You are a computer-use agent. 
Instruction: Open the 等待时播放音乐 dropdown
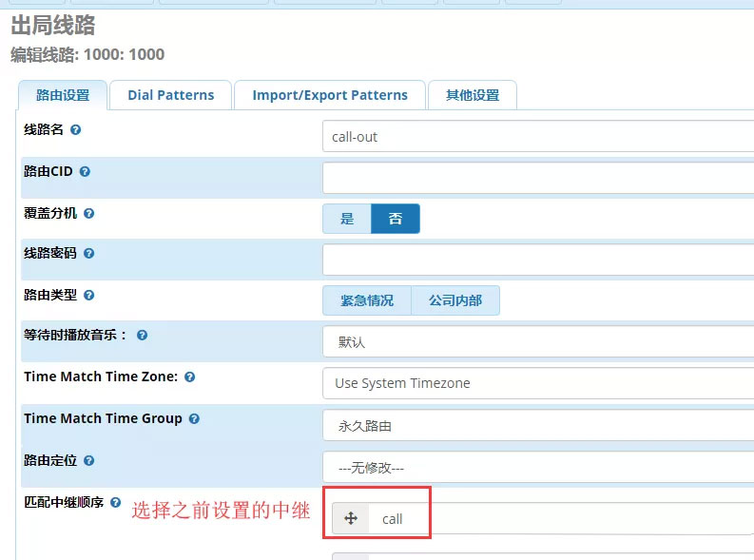pos(537,342)
